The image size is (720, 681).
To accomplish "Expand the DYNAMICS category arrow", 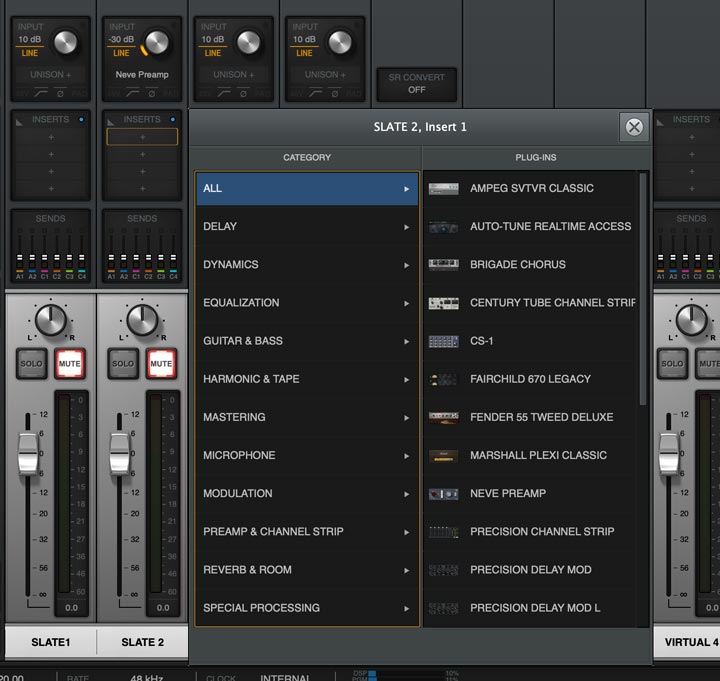I will pos(406,265).
